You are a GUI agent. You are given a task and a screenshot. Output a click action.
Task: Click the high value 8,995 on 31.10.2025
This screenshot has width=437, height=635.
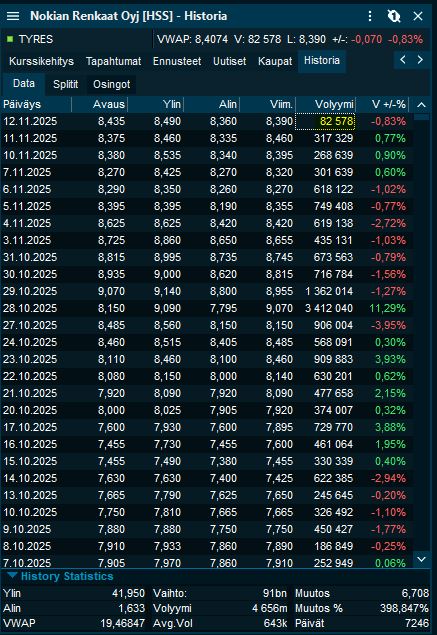point(167,258)
